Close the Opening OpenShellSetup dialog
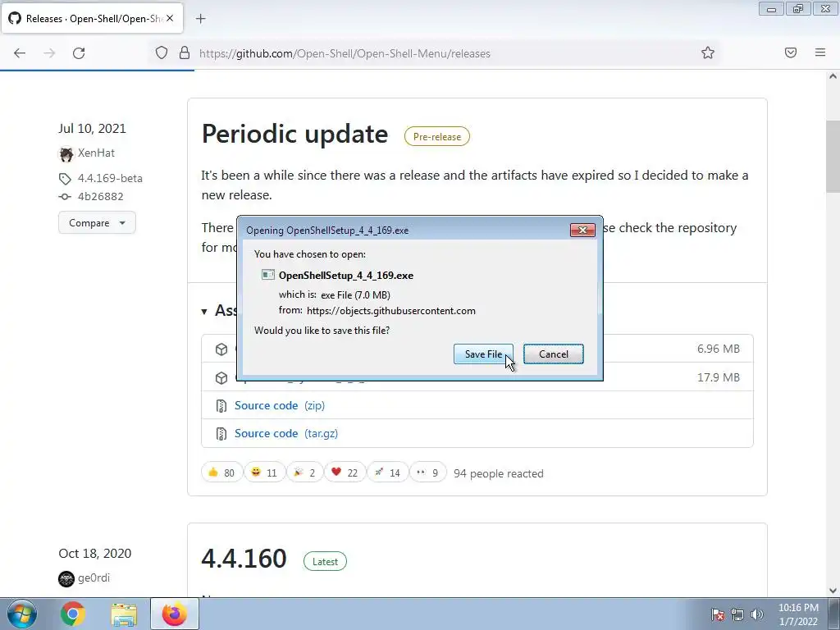 coord(582,230)
